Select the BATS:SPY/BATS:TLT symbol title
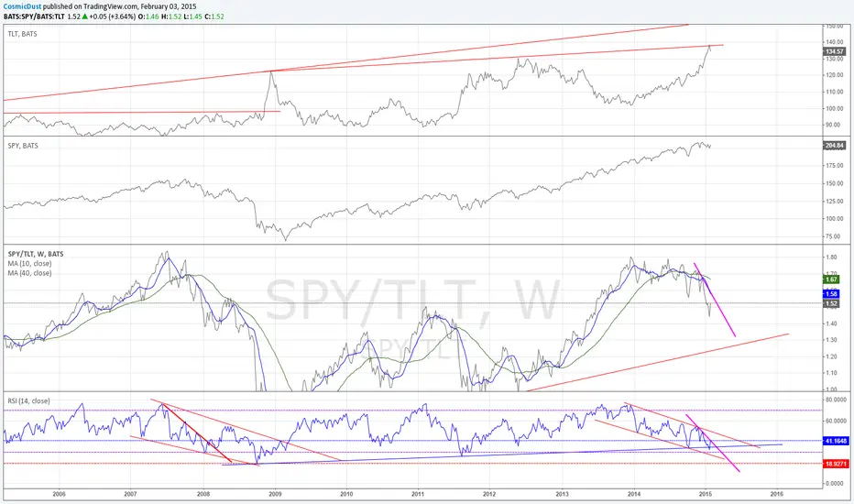Screen dimensions: 854x504 click(x=34, y=16)
